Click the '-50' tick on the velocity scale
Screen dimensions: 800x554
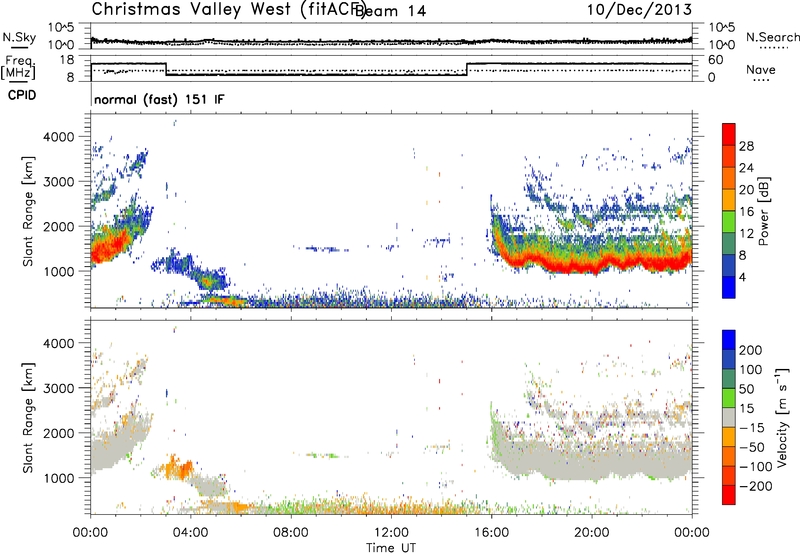coord(752,447)
